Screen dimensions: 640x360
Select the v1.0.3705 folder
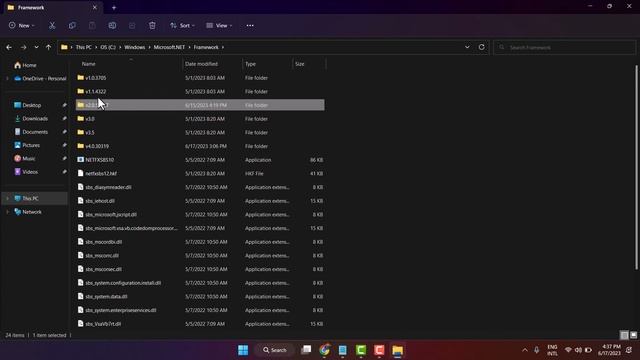pos(200,78)
